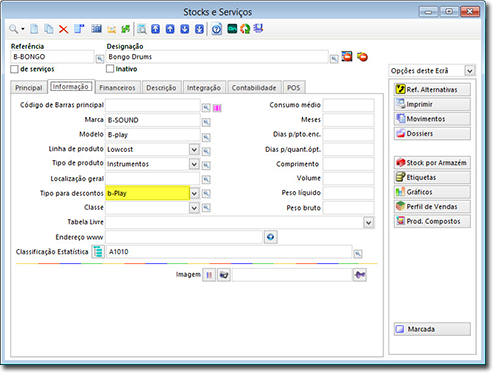Image resolution: width=496 pixels, height=377 pixels.
Task: Click the Imagem camera icon button
Action: (224, 275)
